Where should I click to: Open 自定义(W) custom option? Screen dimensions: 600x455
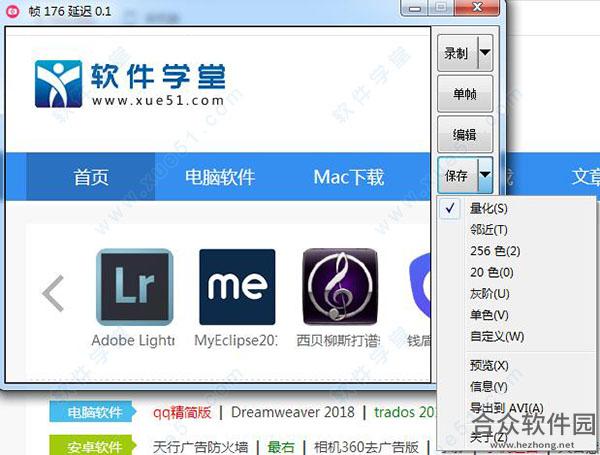click(x=517, y=336)
